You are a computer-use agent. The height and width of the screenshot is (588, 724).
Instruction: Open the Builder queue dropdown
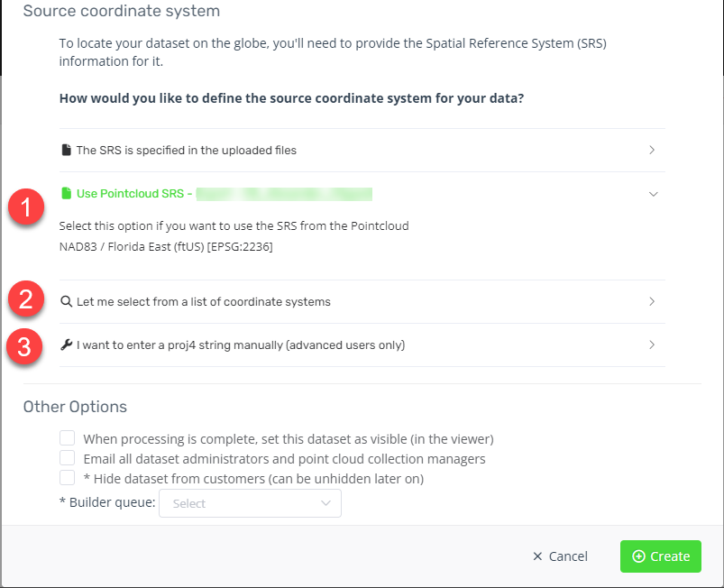(x=250, y=503)
